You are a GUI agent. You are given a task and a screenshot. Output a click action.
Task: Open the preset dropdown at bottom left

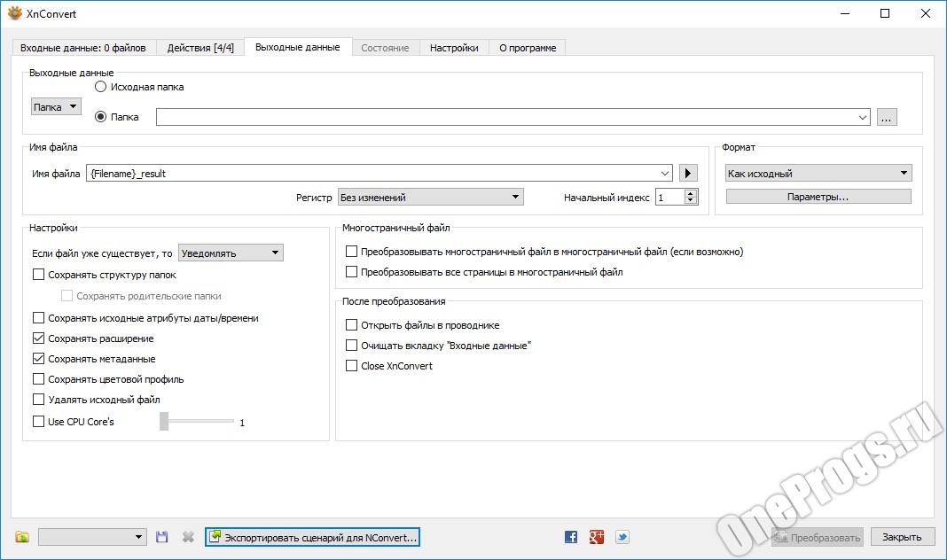tap(92, 537)
